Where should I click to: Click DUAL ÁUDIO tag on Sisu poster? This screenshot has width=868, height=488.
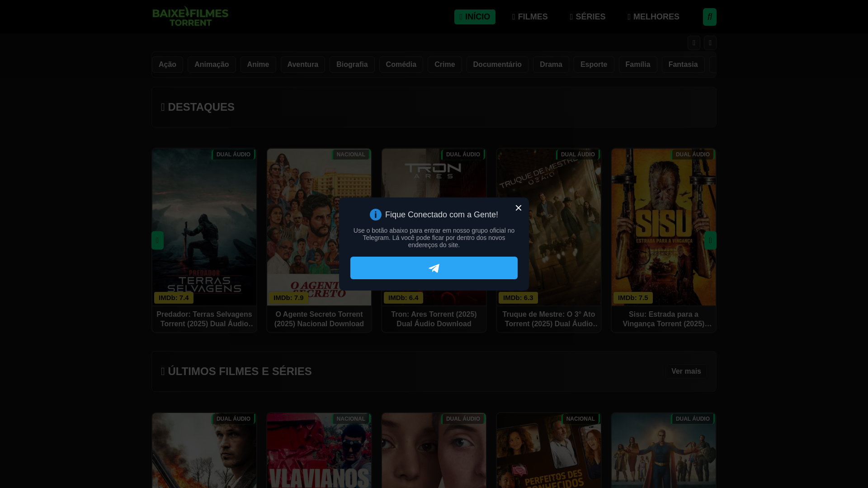[x=693, y=155]
